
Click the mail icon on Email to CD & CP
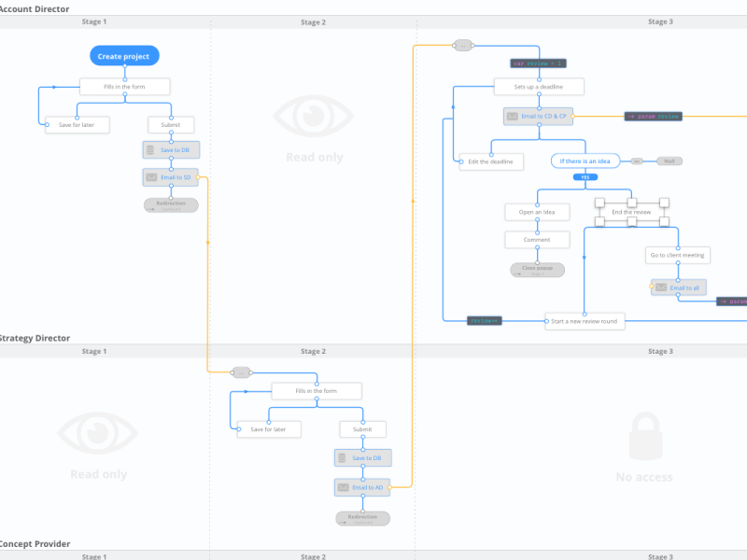tap(511, 116)
